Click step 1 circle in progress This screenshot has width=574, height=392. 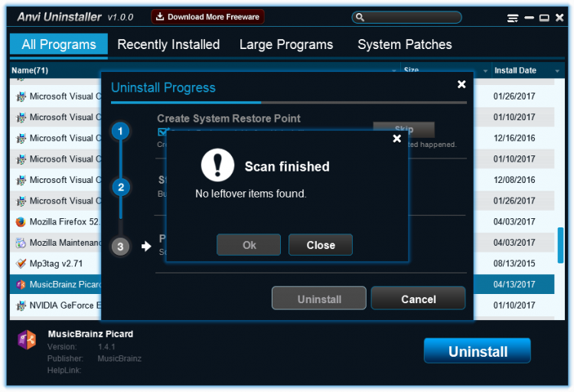[x=120, y=131]
